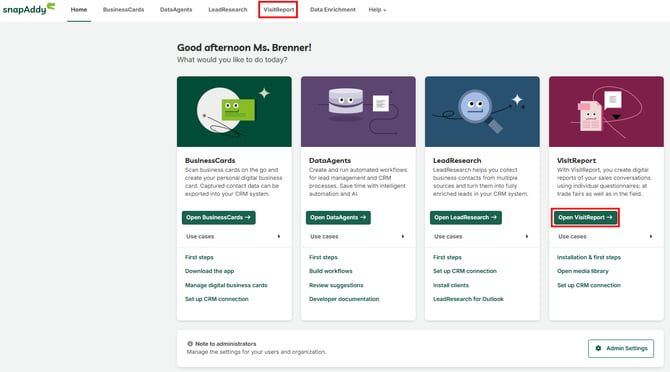
Task: Click LeadResearch for Outlook link
Action: [468, 299]
